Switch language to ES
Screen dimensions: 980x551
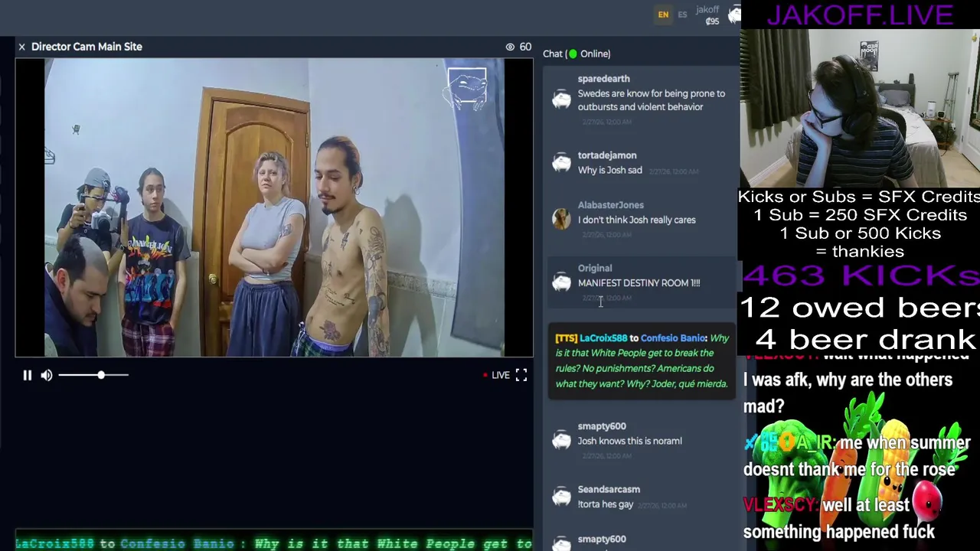(x=682, y=15)
